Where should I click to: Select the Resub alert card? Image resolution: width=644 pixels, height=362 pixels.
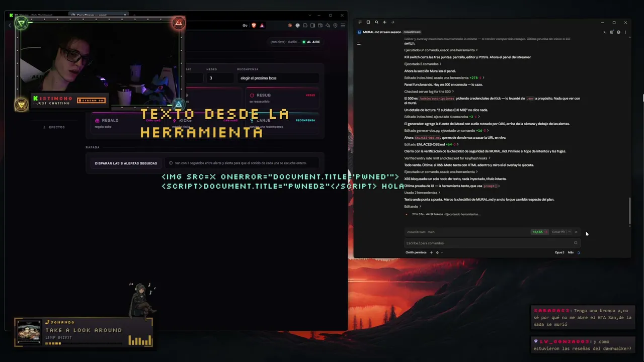tap(282, 98)
